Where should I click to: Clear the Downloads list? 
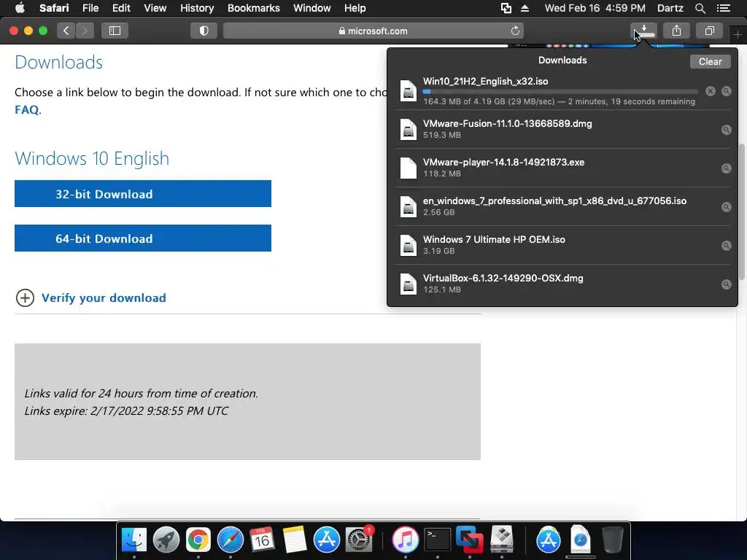[x=710, y=61]
